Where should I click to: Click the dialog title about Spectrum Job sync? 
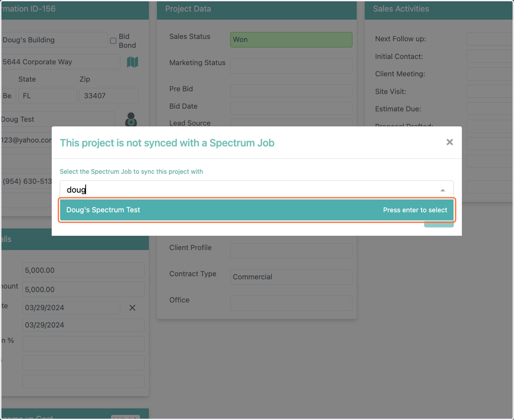(x=167, y=143)
